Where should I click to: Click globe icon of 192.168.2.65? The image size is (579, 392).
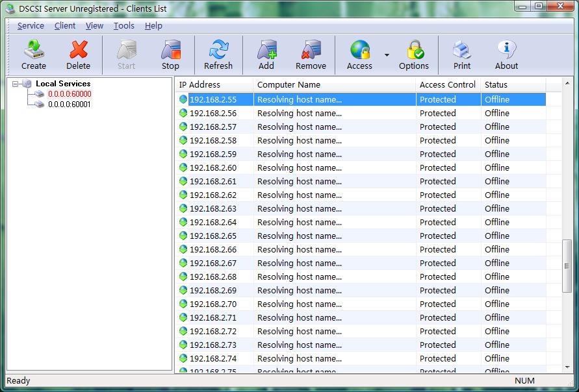[x=183, y=236]
